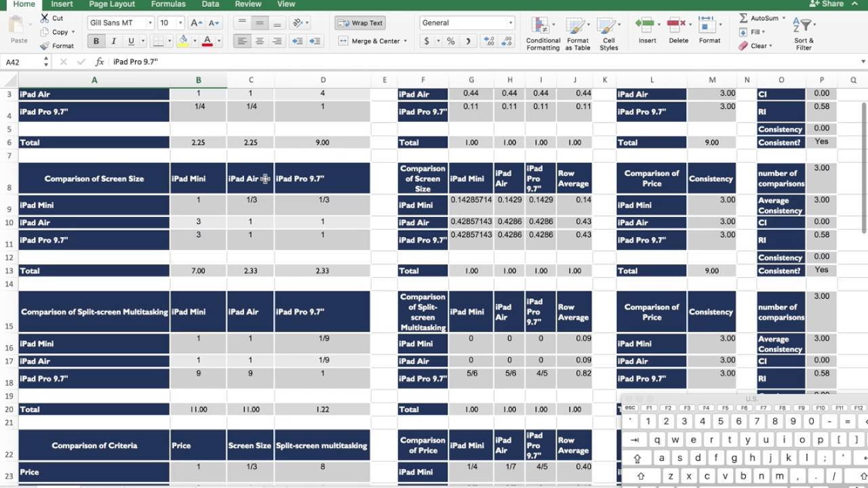Open Sort & Filter
The height and width of the screenshot is (488, 868).
(804, 34)
